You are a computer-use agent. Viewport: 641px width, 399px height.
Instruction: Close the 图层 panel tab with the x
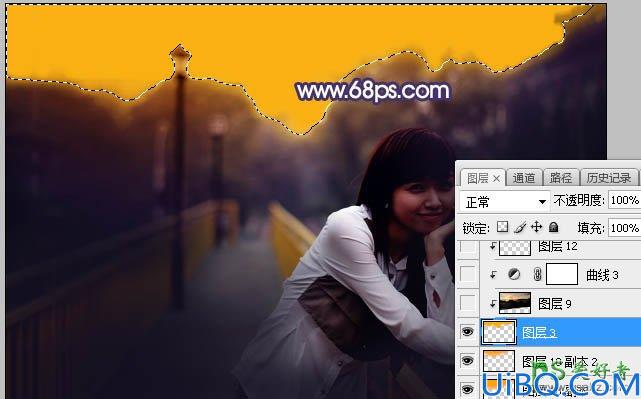(496, 179)
